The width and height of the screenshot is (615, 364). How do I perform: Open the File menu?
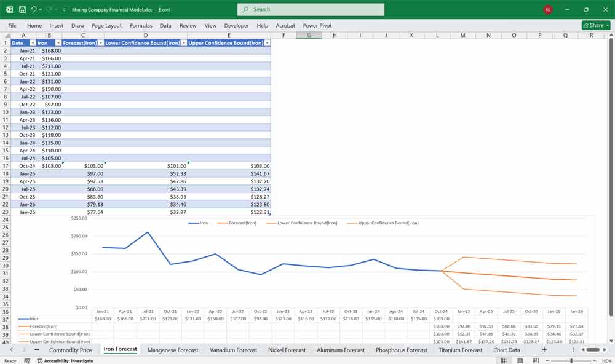(12, 25)
